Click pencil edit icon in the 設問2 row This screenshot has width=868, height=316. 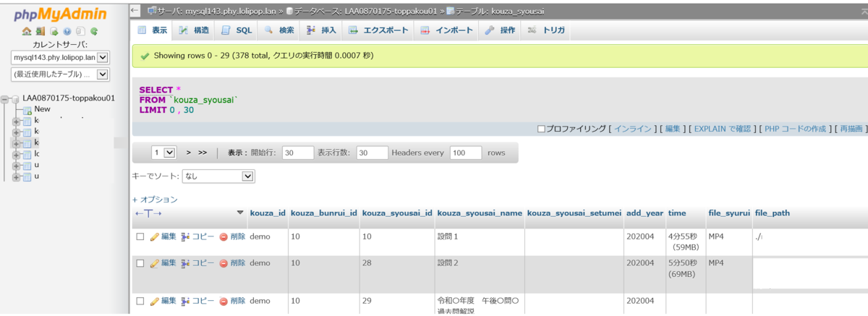154,263
